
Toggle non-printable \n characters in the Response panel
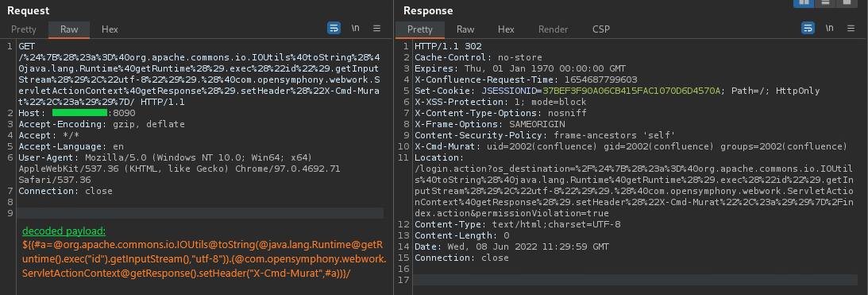pyautogui.click(x=829, y=29)
